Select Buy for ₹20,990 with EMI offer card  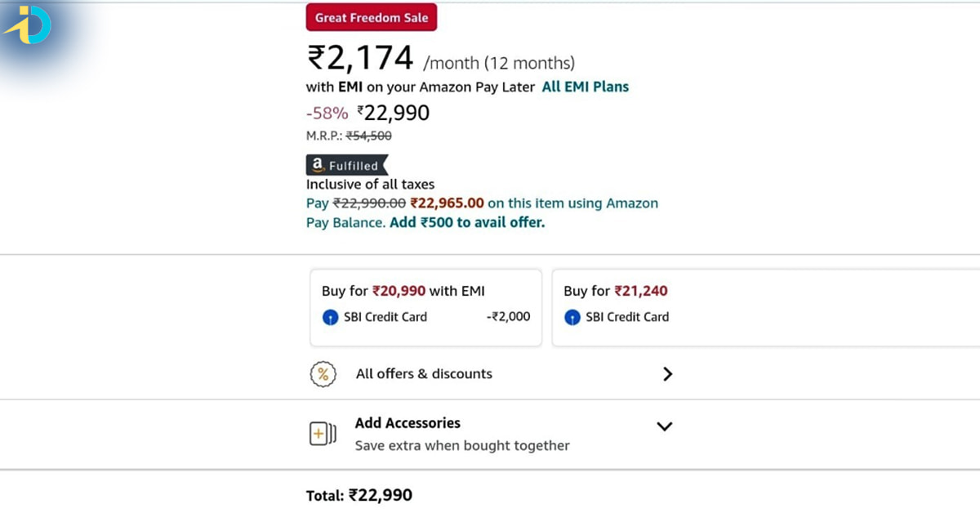tap(425, 307)
